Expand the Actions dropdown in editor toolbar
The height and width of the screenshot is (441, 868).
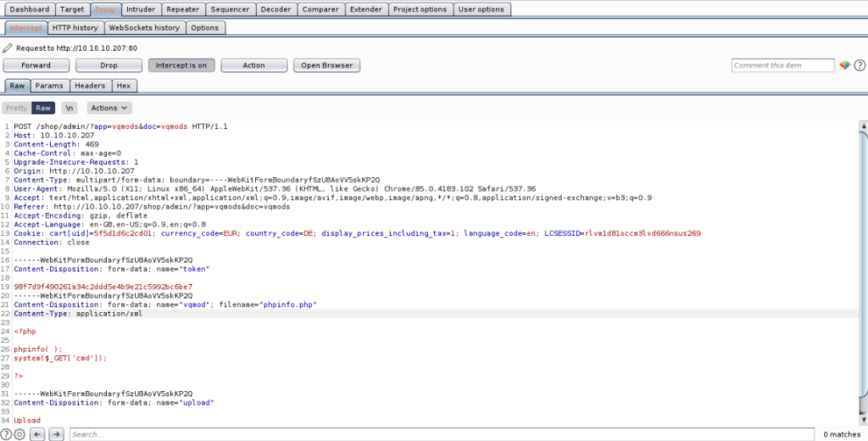109,108
